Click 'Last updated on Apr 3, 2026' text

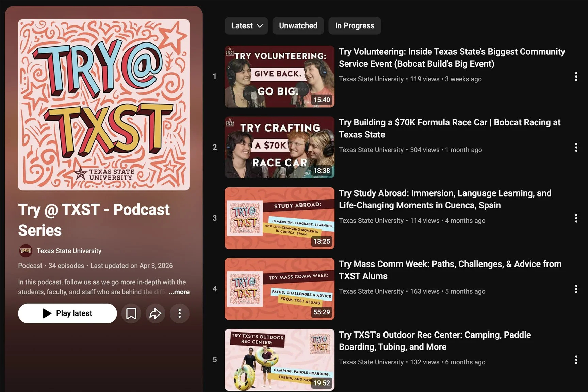coord(131,266)
